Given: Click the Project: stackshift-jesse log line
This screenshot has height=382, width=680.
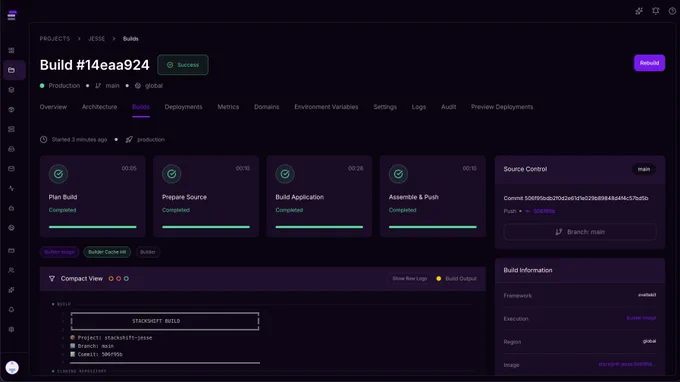Looking at the screenshot, I should 111,338.
